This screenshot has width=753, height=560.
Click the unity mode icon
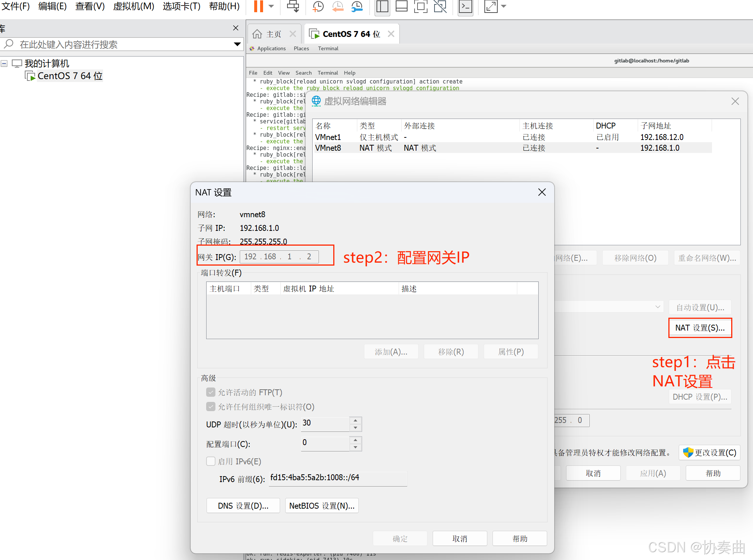tap(440, 6)
